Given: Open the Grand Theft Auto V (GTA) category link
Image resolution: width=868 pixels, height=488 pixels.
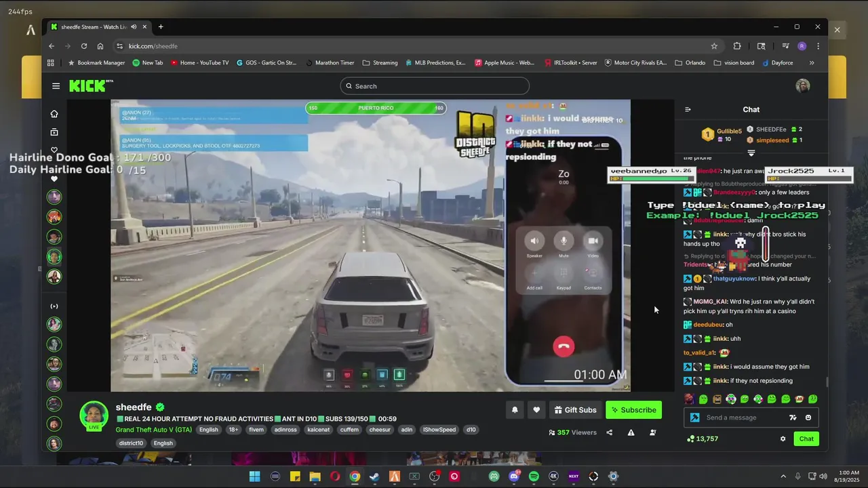Looking at the screenshot, I should pos(153,430).
